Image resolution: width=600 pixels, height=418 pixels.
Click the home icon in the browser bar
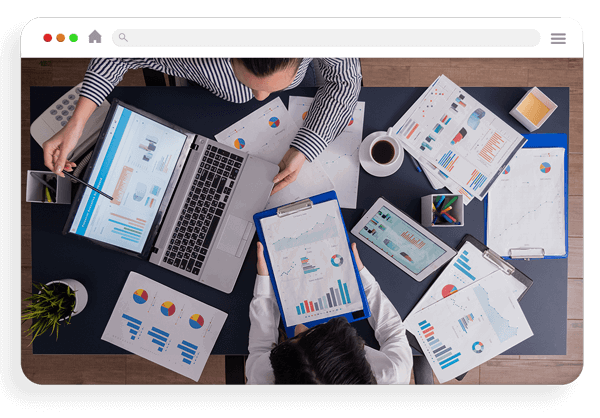[95, 37]
